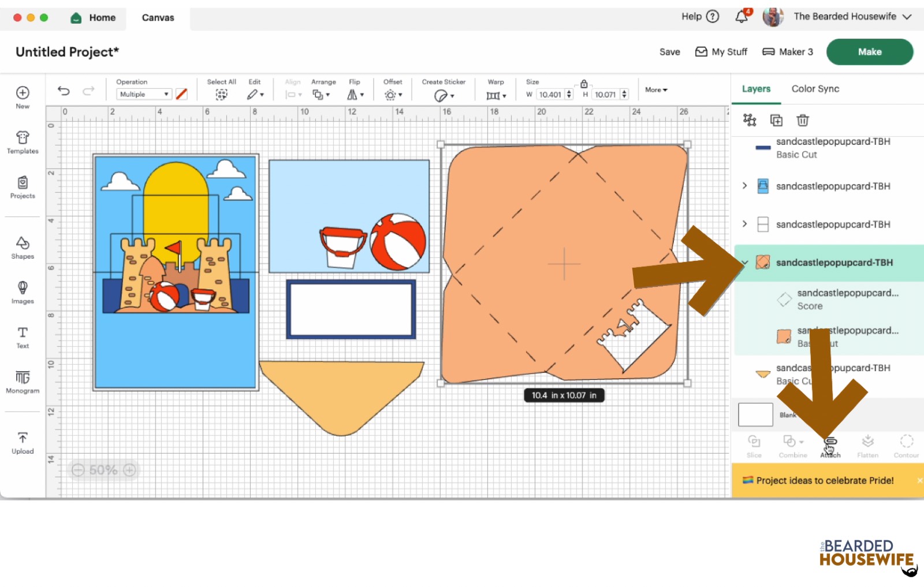Screen dimensions: 924x587
Task: Click the Height input field
Action: pyautogui.click(x=606, y=94)
